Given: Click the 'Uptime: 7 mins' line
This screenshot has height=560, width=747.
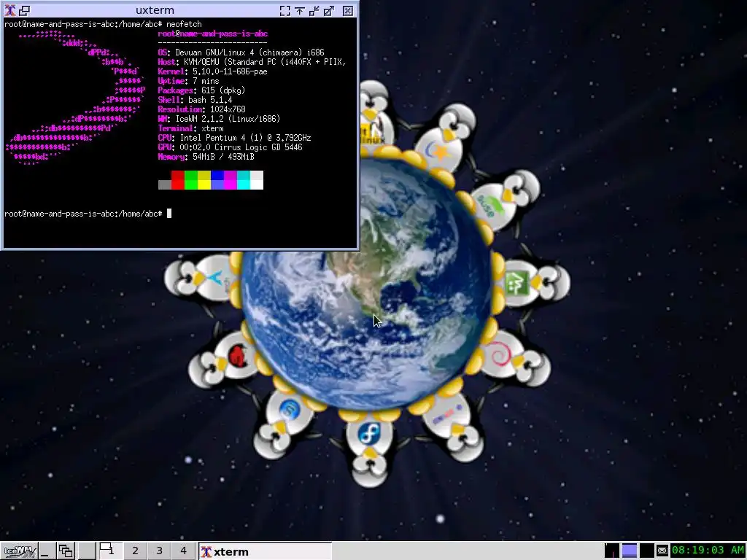Looking at the screenshot, I should (188, 81).
